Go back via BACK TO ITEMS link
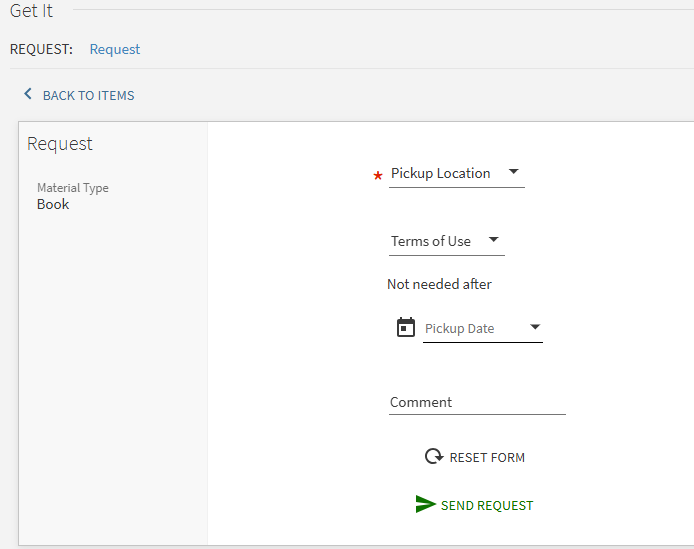 coord(88,96)
